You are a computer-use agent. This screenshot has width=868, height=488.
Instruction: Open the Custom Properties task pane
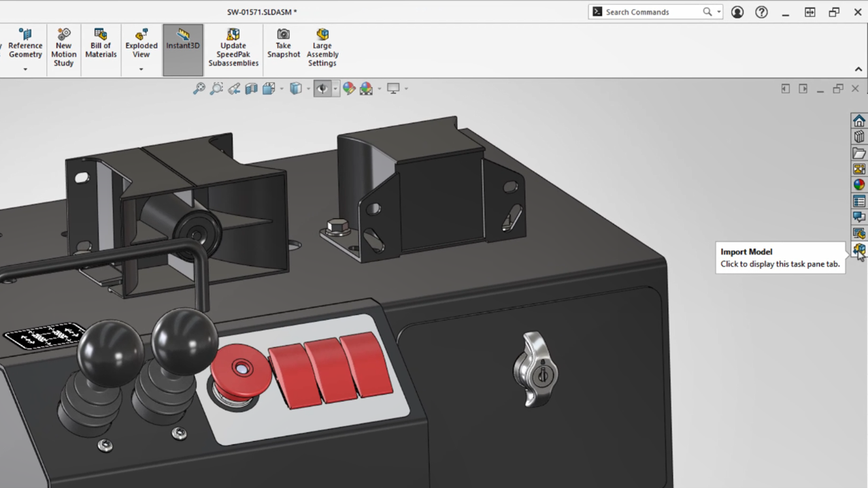coord(859,201)
